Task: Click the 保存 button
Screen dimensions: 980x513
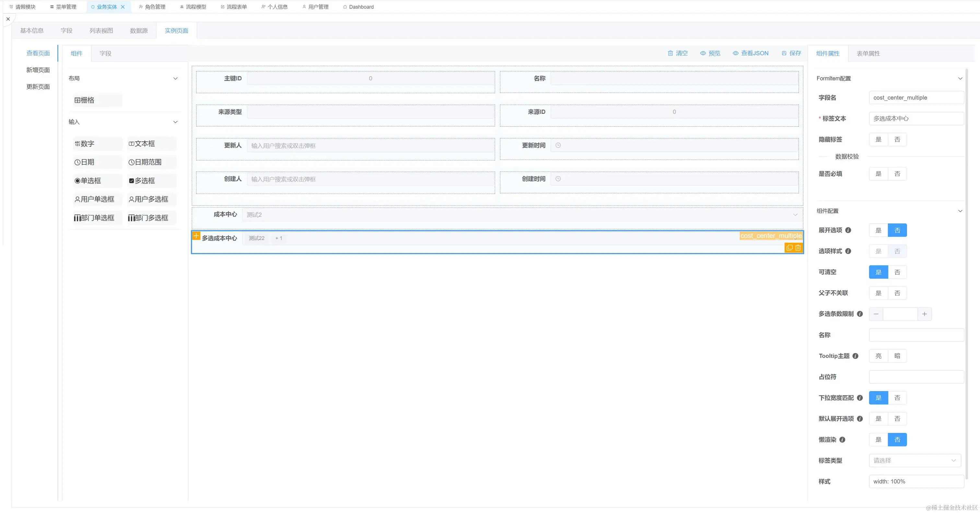Action: [x=791, y=53]
